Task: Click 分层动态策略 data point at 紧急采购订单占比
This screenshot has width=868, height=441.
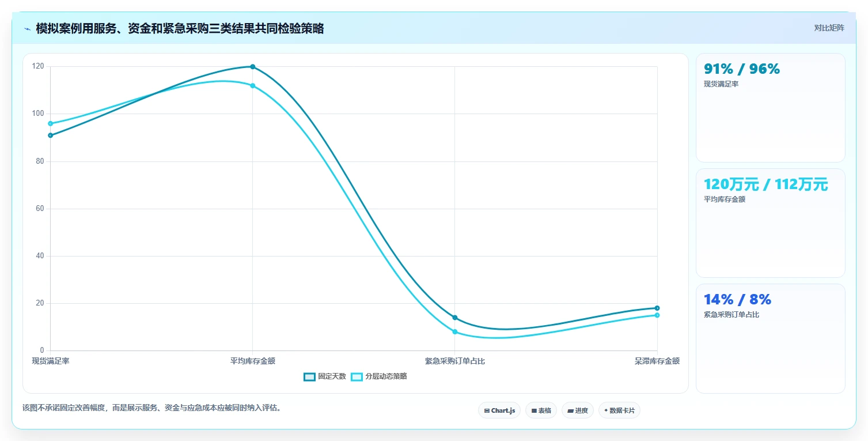Action: [455, 332]
